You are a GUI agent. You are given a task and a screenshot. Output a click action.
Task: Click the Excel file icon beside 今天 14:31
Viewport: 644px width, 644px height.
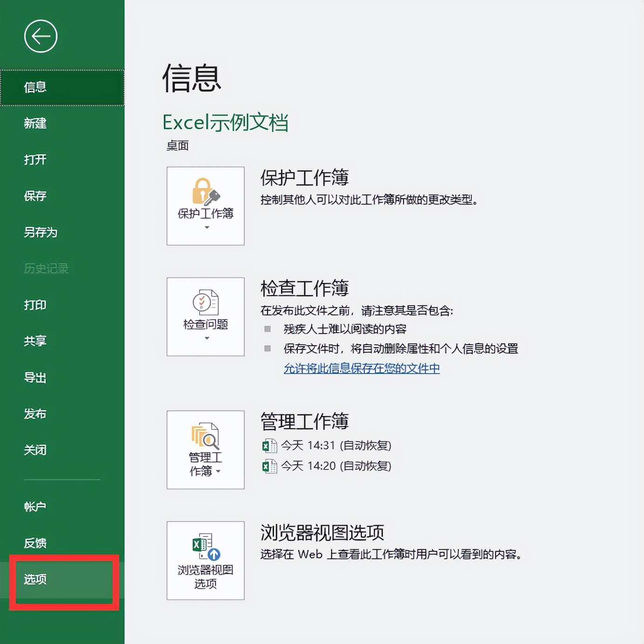coord(269,446)
